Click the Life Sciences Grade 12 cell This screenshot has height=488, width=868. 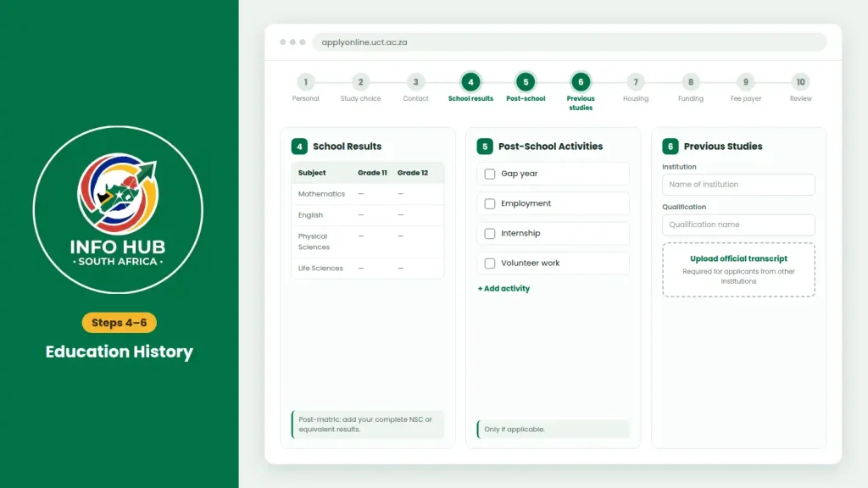pyautogui.click(x=401, y=269)
